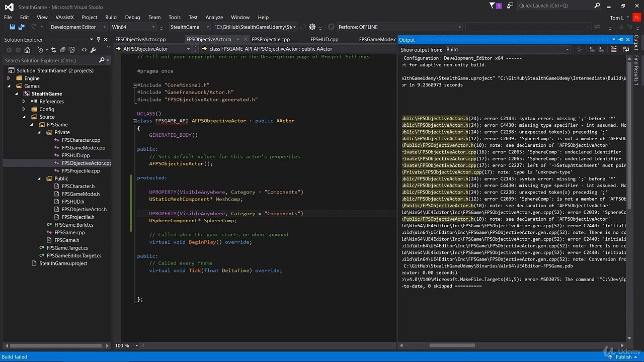Go to previous message in Output
This screenshot has width=644, height=362.
coord(592,49)
